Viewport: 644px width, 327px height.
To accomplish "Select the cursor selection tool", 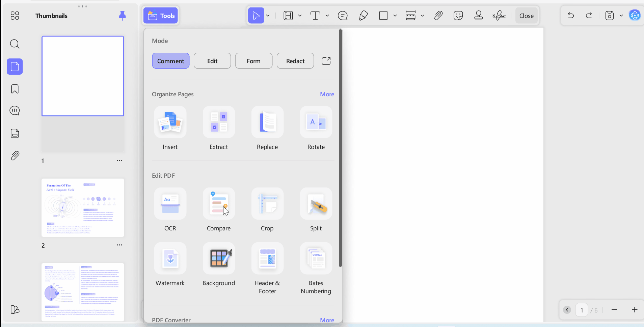I will [256, 16].
